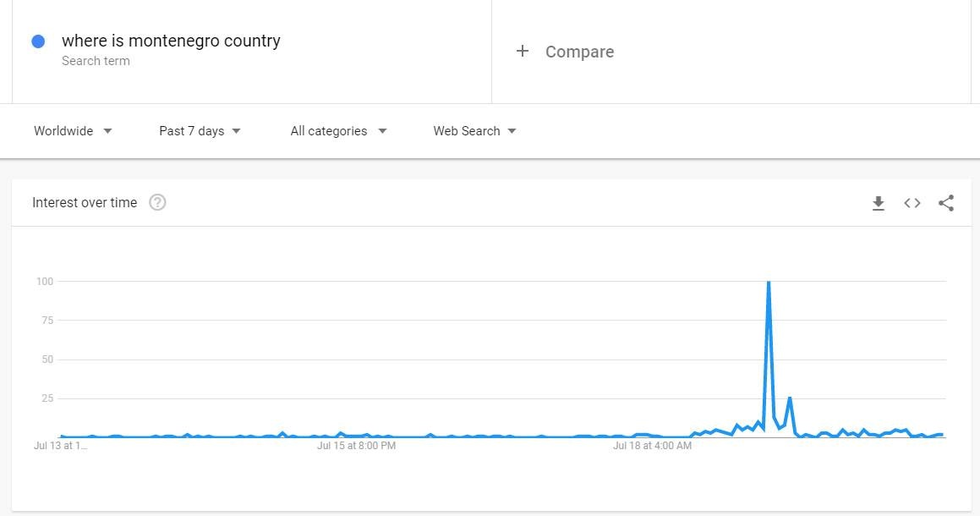Change the Web Search type dropdown
The height and width of the screenshot is (516, 980).
click(475, 131)
